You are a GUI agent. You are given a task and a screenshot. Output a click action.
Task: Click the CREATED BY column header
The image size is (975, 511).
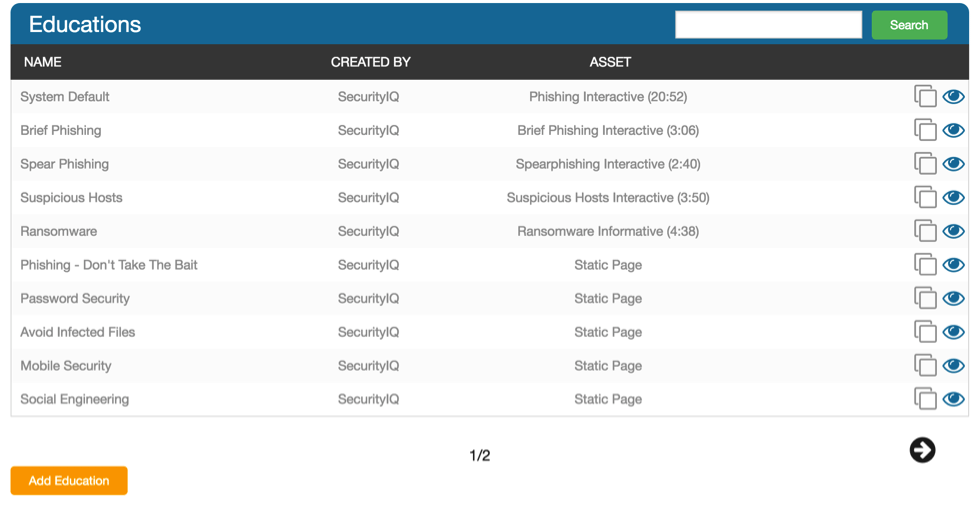(x=370, y=62)
